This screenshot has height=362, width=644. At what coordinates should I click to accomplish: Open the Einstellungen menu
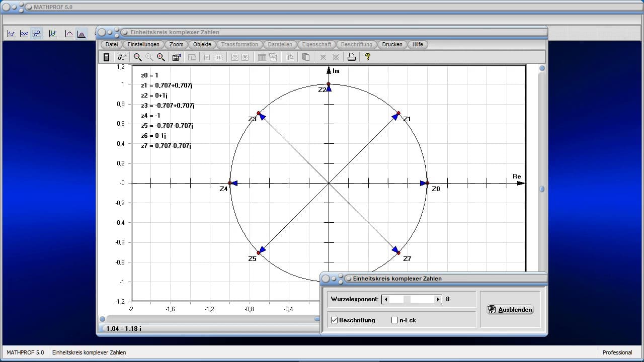pyautogui.click(x=143, y=44)
